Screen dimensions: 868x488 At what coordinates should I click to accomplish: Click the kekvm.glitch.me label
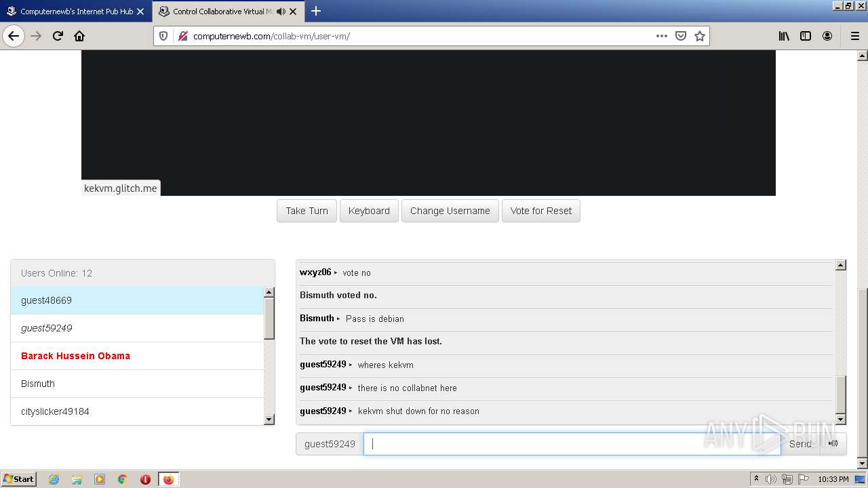(121, 188)
